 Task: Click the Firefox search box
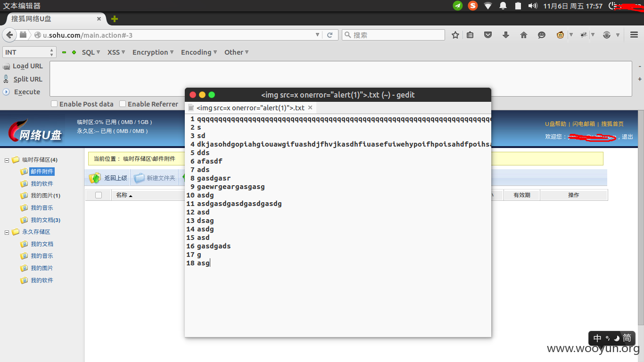click(x=393, y=35)
